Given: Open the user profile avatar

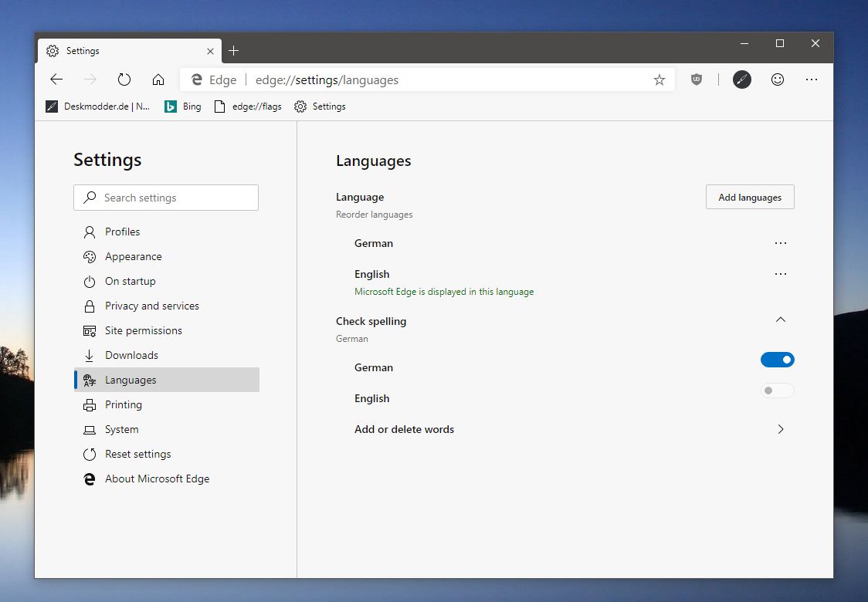Looking at the screenshot, I should 742,79.
